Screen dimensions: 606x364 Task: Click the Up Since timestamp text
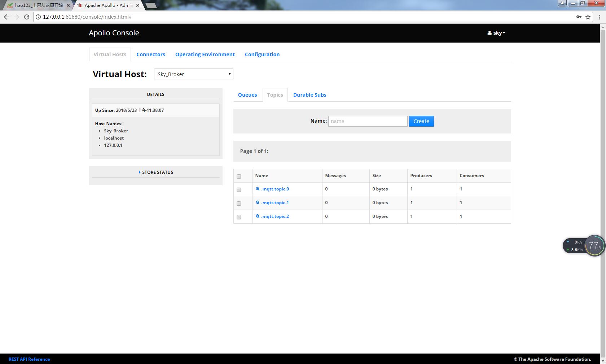[x=129, y=110]
